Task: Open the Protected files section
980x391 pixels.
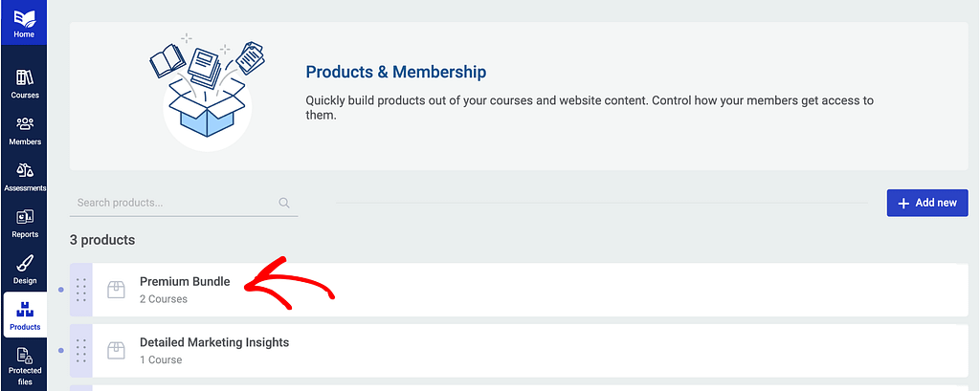Action: 24,367
